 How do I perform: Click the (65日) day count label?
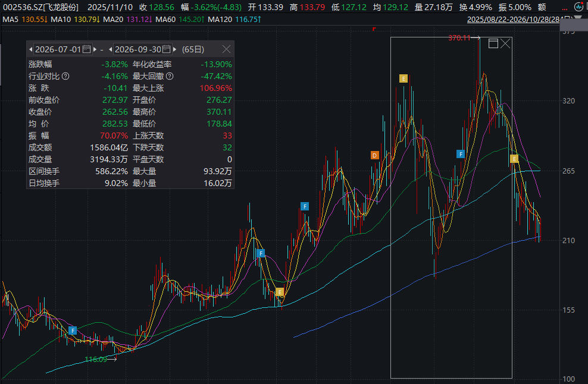(x=193, y=49)
